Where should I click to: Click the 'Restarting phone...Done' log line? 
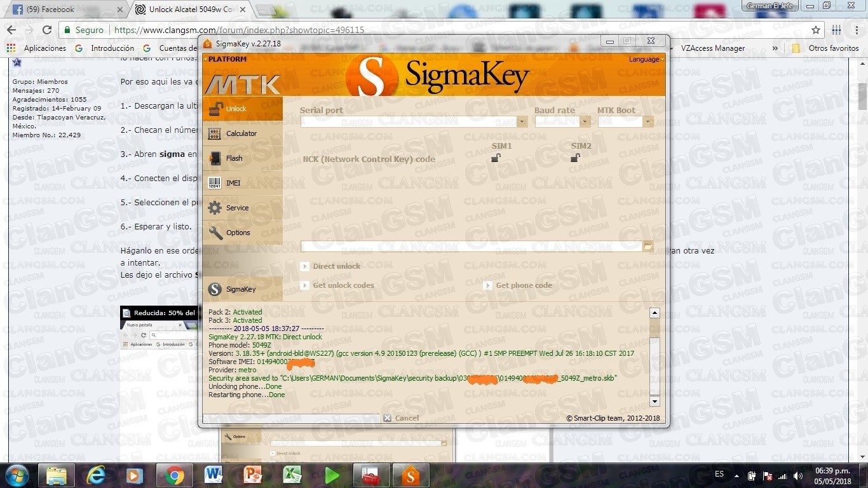tap(247, 395)
